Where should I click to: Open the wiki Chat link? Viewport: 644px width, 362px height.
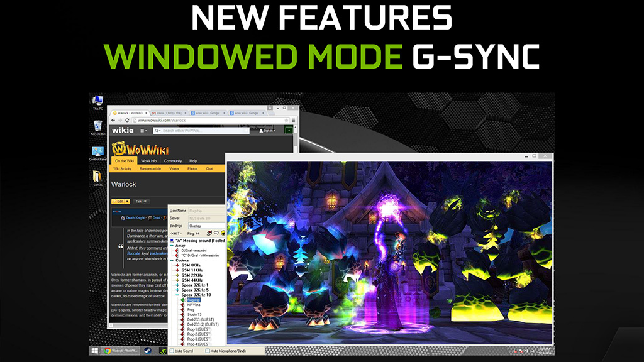coord(209,168)
